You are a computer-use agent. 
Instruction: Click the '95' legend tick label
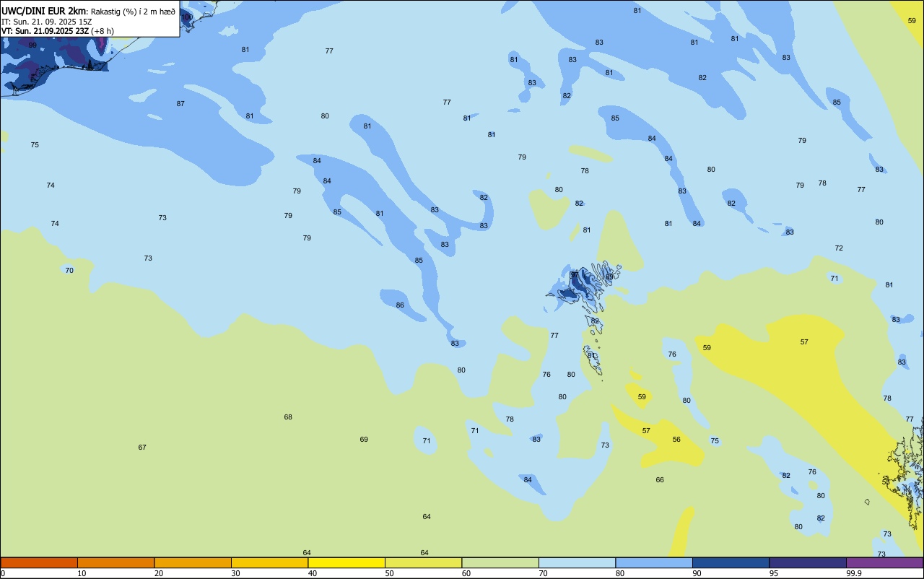click(x=775, y=573)
